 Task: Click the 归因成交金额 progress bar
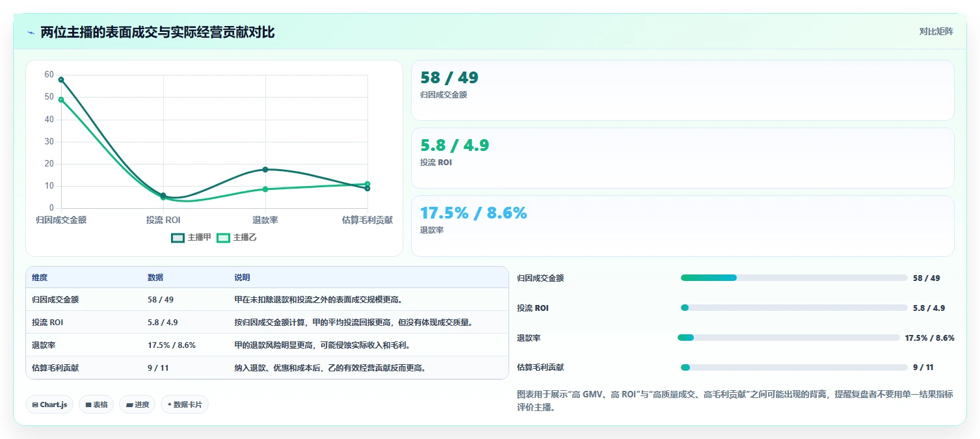[794, 278]
